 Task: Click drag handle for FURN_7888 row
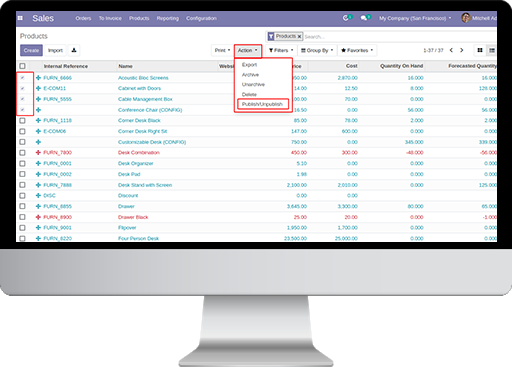click(x=38, y=185)
